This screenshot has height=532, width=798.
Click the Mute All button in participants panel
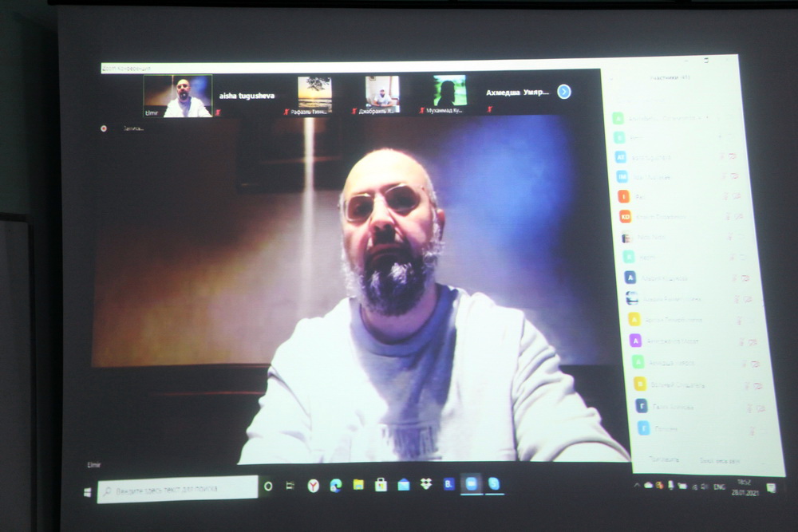[720, 461]
